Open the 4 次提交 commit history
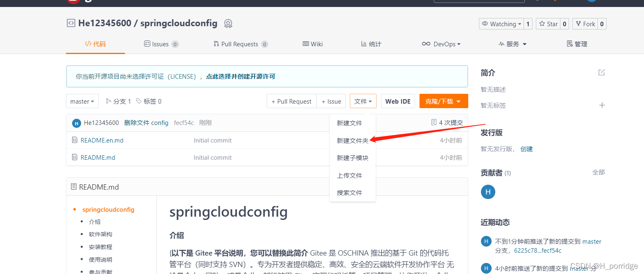Viewport: 644px width, 274px height. [447, 122]
